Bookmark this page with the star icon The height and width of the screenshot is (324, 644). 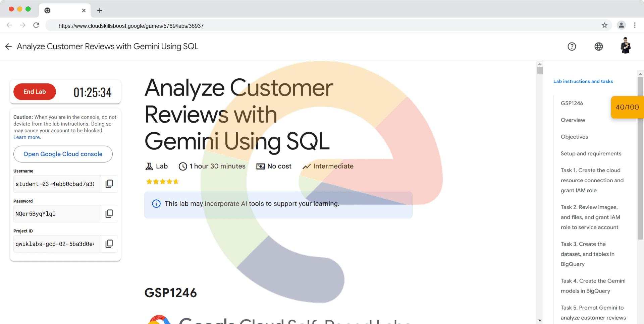coord(604,25)
